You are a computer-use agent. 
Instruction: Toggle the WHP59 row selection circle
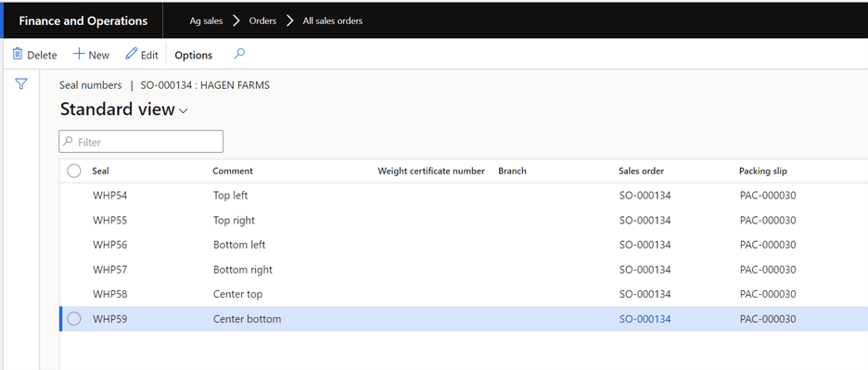[73, 318]
